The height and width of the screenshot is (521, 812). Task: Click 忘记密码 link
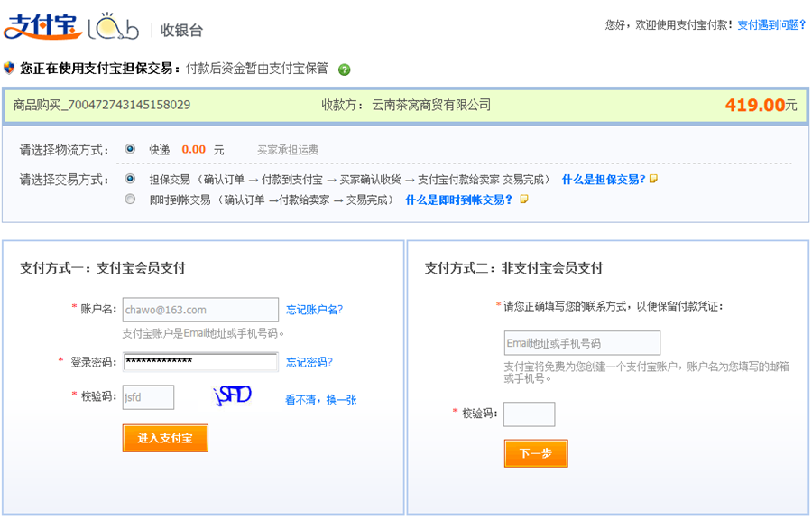coord(309,362)
